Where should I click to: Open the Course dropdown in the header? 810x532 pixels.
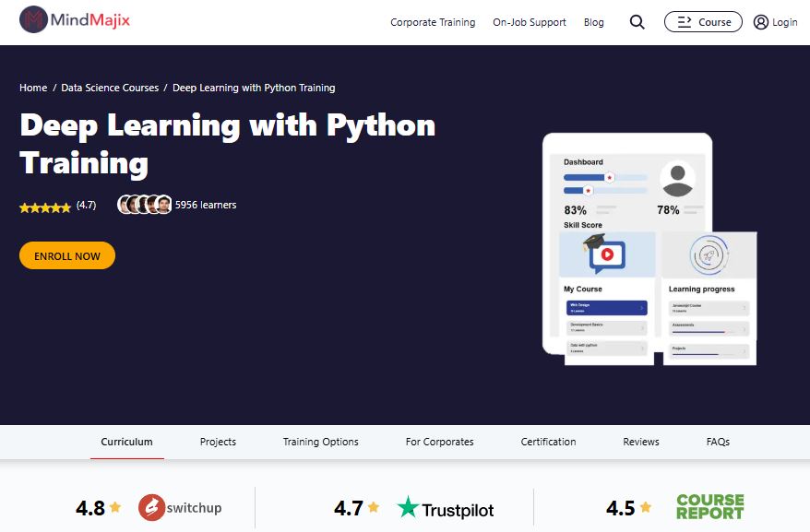[x=703, y=20]
